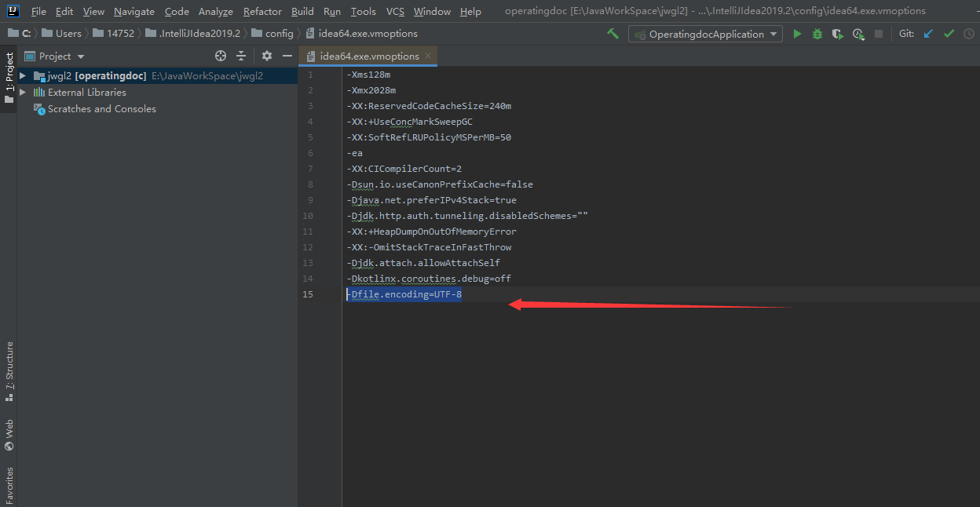This screenshot has height=507, width=980.
Task: Start the debugger
Action: [817, 34]
